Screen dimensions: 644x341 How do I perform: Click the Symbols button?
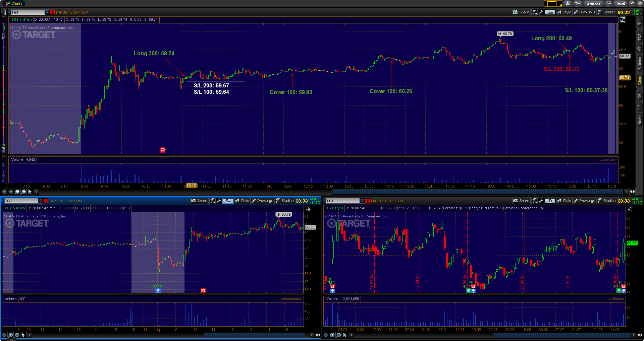[593, 3]
